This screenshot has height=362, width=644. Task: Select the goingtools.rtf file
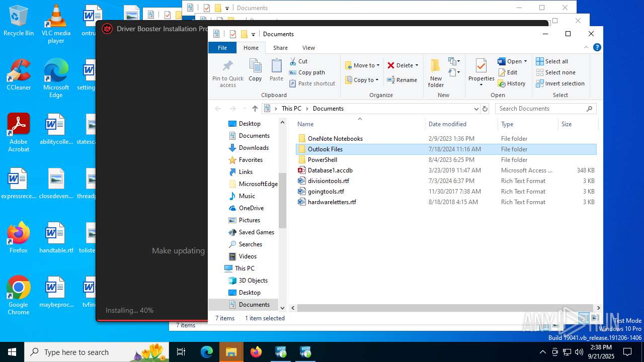point(326,192)
